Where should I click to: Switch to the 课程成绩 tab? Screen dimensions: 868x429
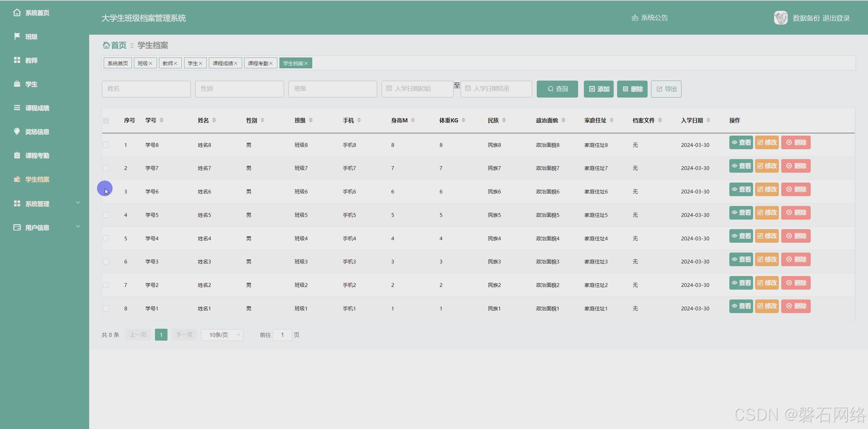[222, 63]
